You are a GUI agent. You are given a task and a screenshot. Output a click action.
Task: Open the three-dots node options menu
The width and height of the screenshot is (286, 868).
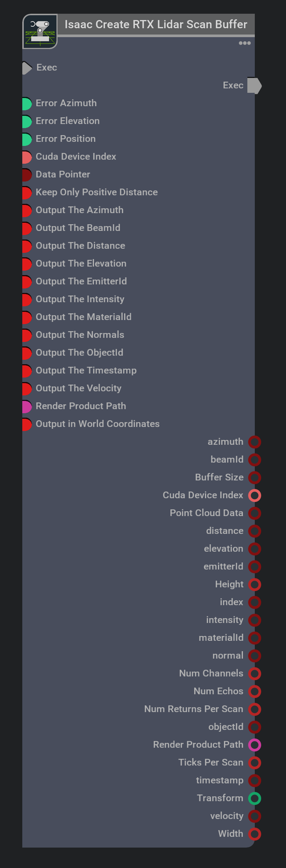[244, 43]
